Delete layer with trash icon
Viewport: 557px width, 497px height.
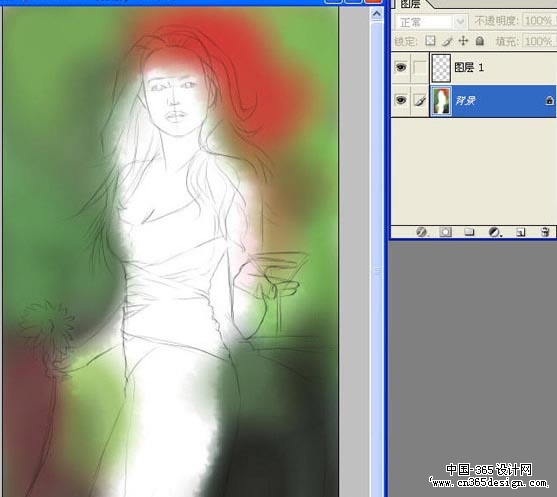545,232
